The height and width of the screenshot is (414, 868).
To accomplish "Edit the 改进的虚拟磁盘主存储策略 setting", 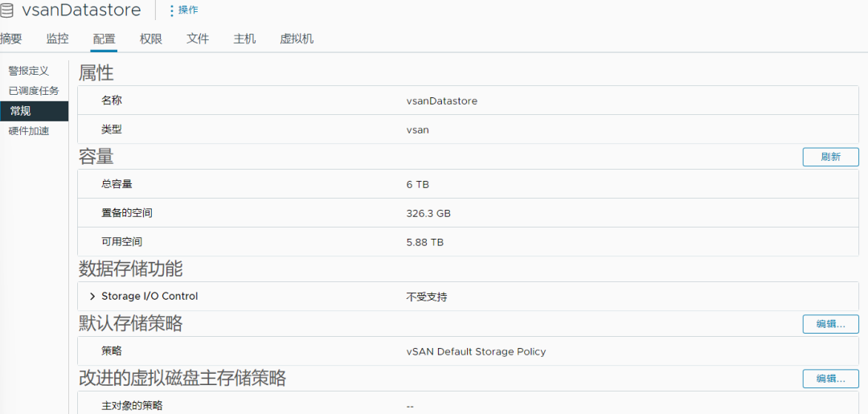I will click(830, 379).
